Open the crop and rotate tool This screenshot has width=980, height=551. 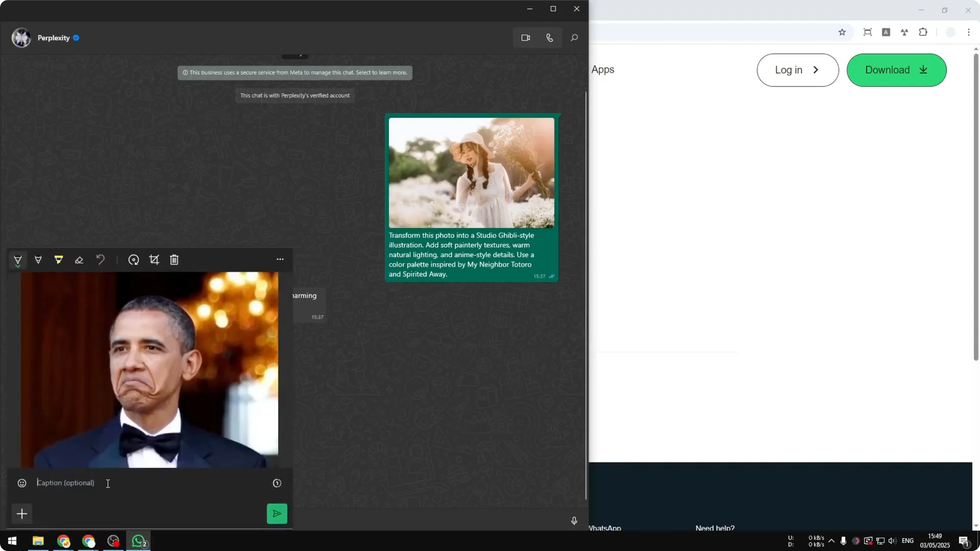pos(155,260)
